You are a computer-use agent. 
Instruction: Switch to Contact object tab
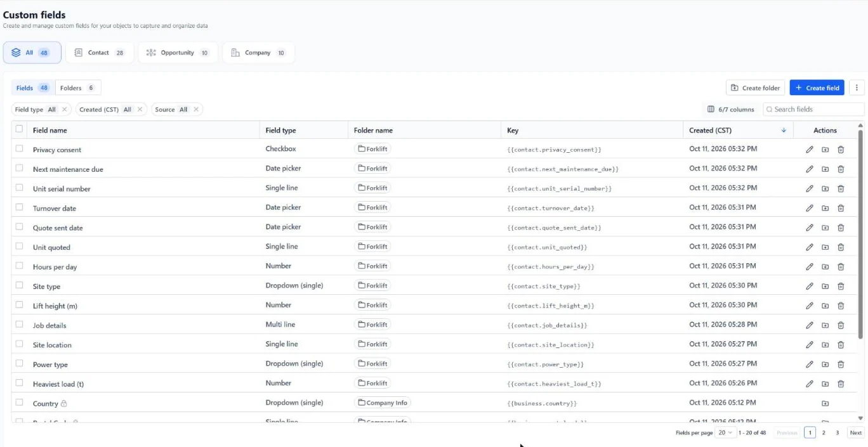click(x=100, y=53)
